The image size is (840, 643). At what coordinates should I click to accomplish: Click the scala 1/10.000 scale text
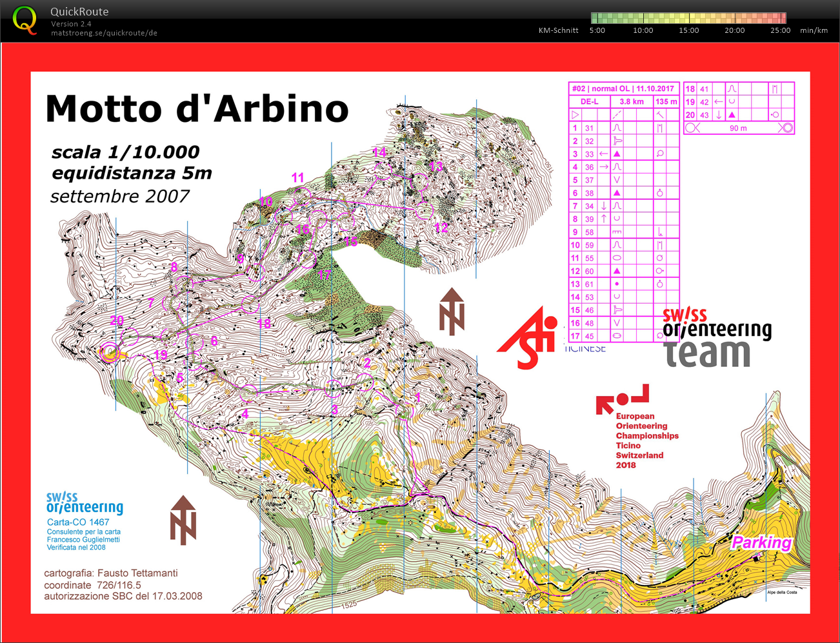125,152
